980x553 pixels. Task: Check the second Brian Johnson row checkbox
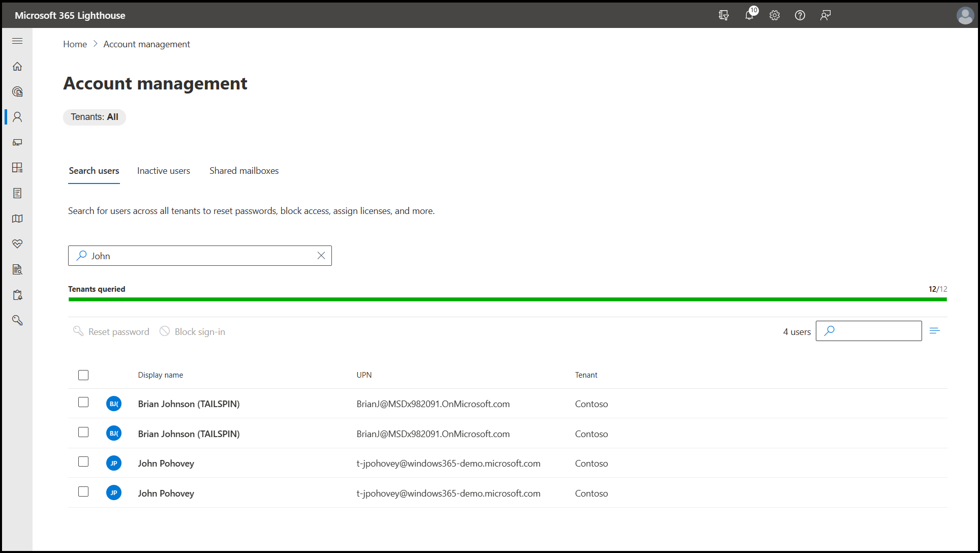83,432
